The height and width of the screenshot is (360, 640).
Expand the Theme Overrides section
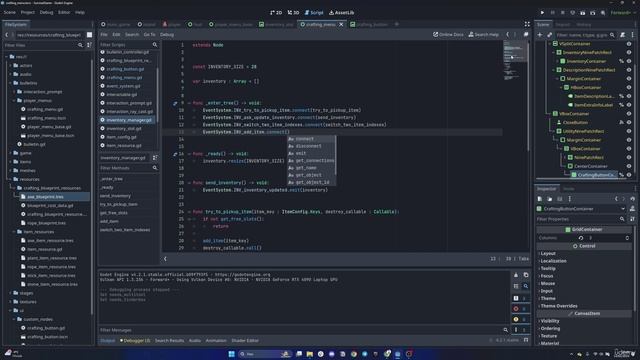559,306
